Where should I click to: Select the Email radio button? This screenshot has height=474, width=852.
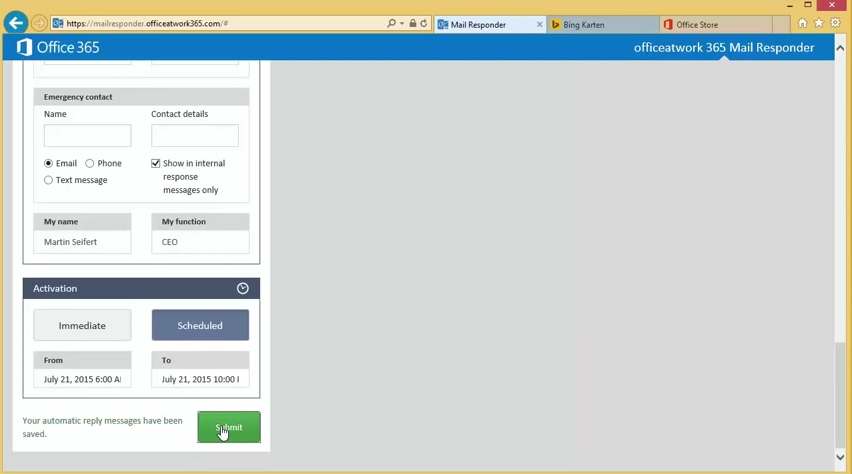pos(48,163)
